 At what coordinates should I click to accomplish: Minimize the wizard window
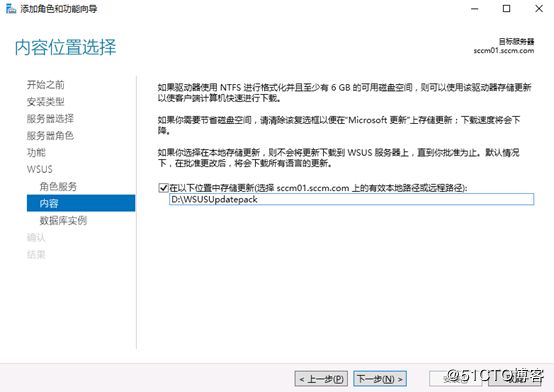coord(475,9)
